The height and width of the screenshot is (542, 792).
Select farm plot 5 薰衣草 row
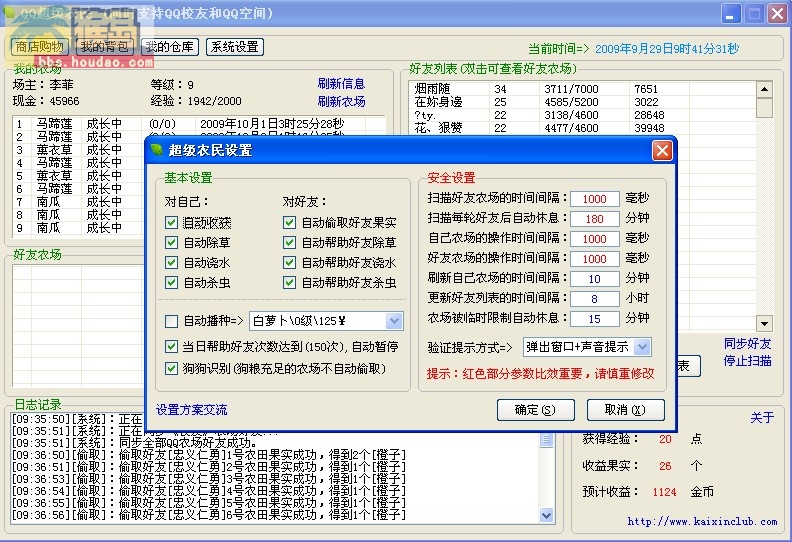point(78,176)
